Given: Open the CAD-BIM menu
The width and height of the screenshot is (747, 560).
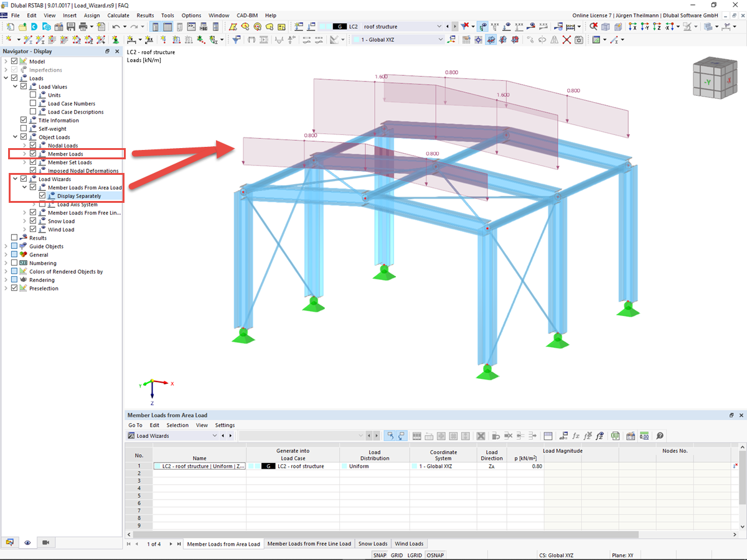Looking at the screenshot, I should tap(248, 16).
